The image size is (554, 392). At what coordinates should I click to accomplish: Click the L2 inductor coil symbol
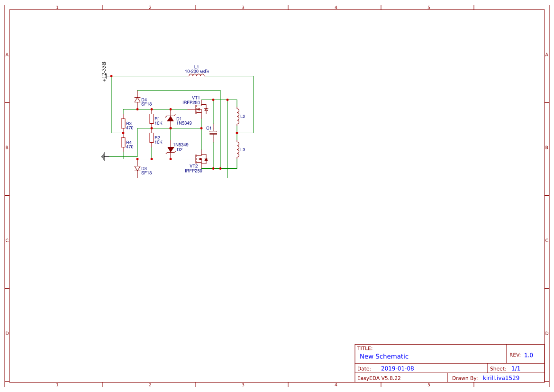coord(237,116)
